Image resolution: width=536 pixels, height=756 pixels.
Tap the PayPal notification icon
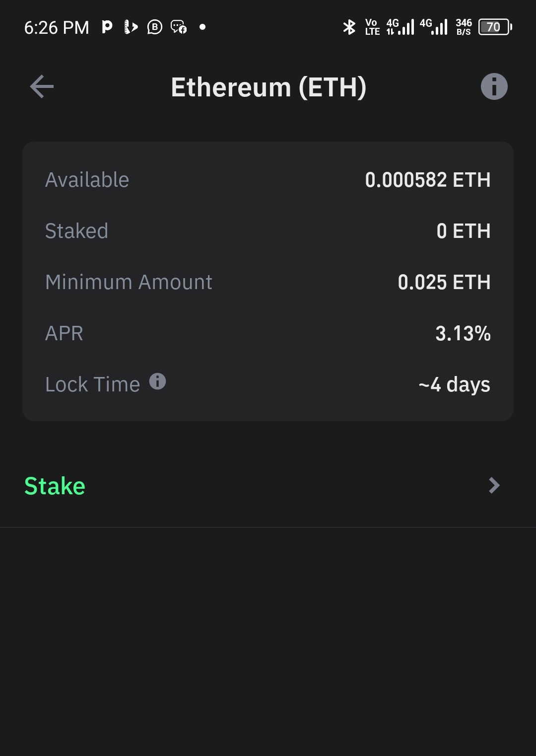click(x=107, y=27)
